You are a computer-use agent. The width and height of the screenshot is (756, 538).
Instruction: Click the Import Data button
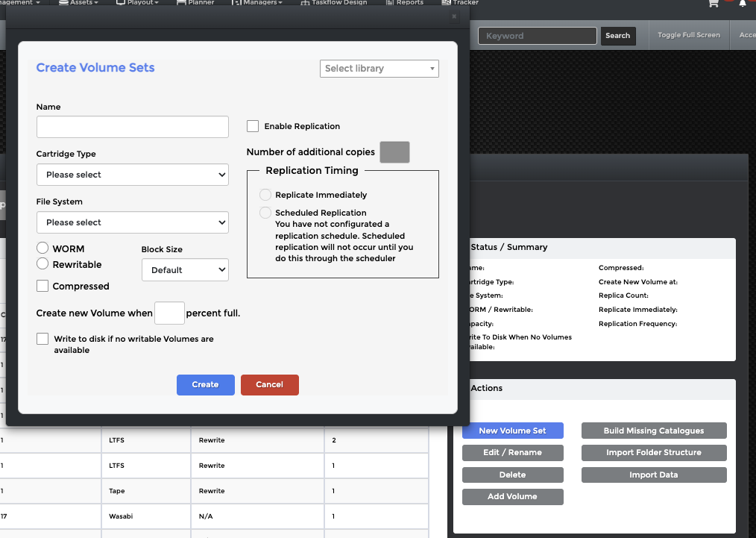coord(654,475)
